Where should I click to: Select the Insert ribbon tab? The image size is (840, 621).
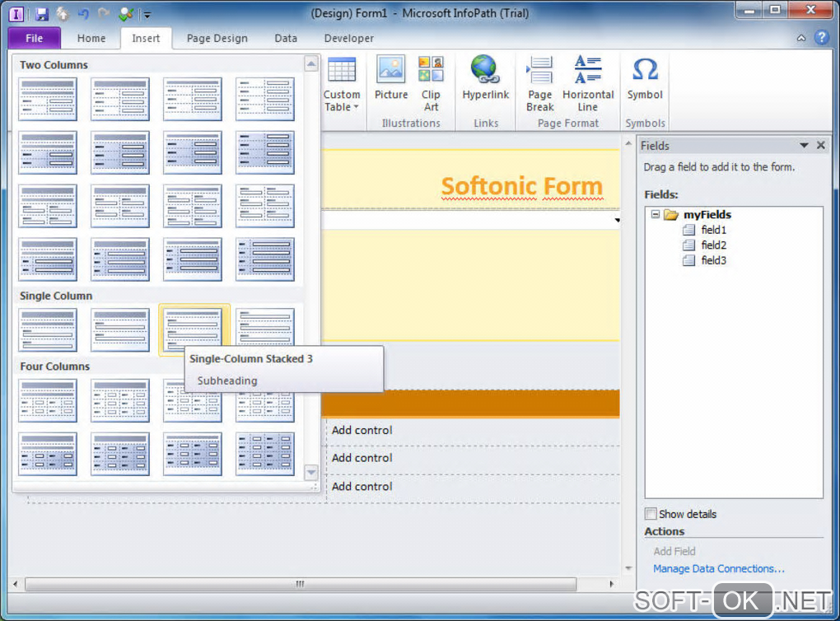point(146,38)
